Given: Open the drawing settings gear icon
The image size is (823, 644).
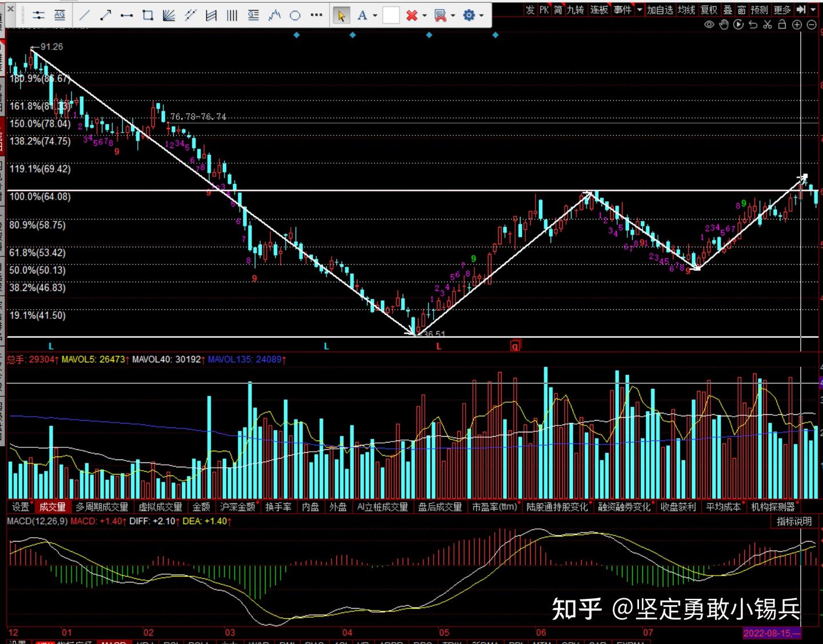Looking at the screenshot, I should (469, 15).
